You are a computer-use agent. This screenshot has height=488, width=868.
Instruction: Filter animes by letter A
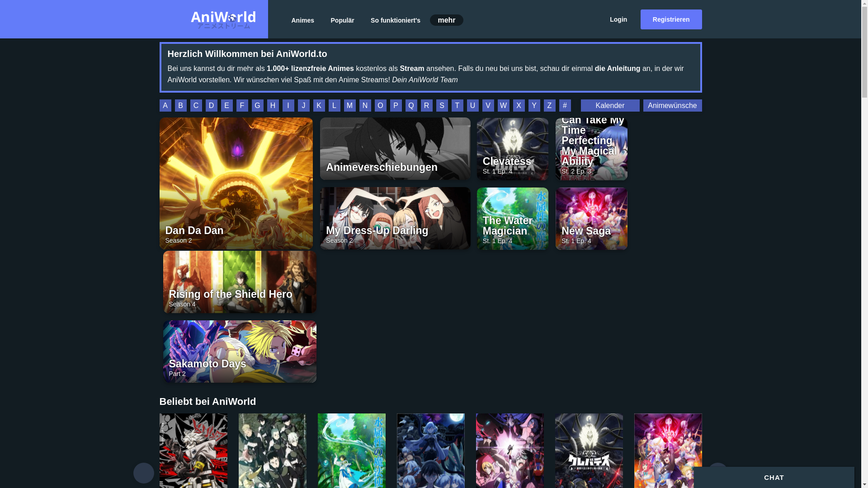coord(165,106)
